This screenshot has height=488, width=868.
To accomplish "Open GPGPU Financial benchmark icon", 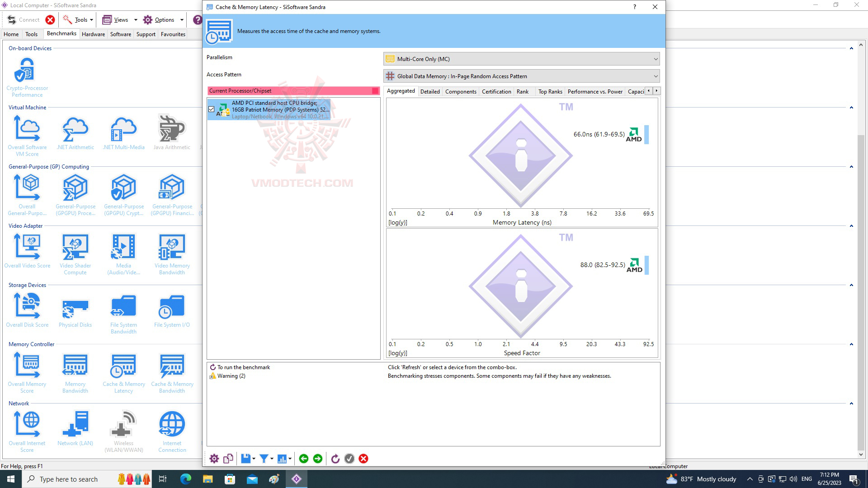I will [172, 195].
